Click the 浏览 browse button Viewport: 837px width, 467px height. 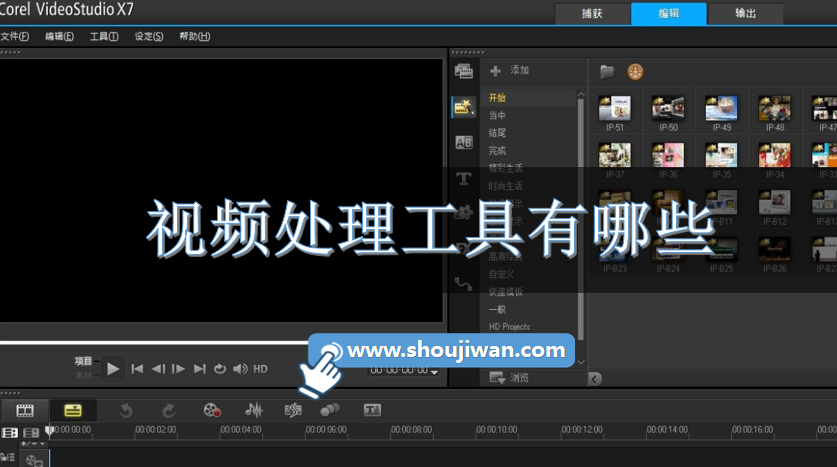tap(510, 378)
